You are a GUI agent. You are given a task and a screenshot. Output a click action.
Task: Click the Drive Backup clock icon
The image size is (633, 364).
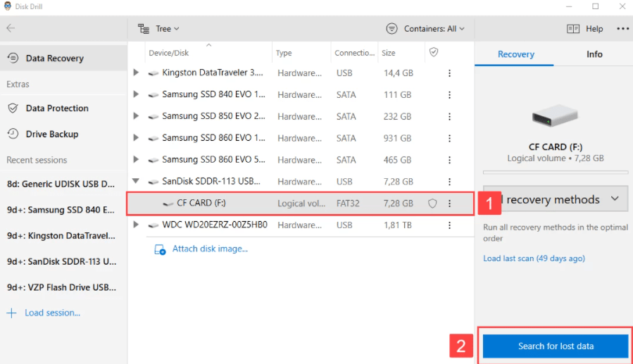[13, 134]
